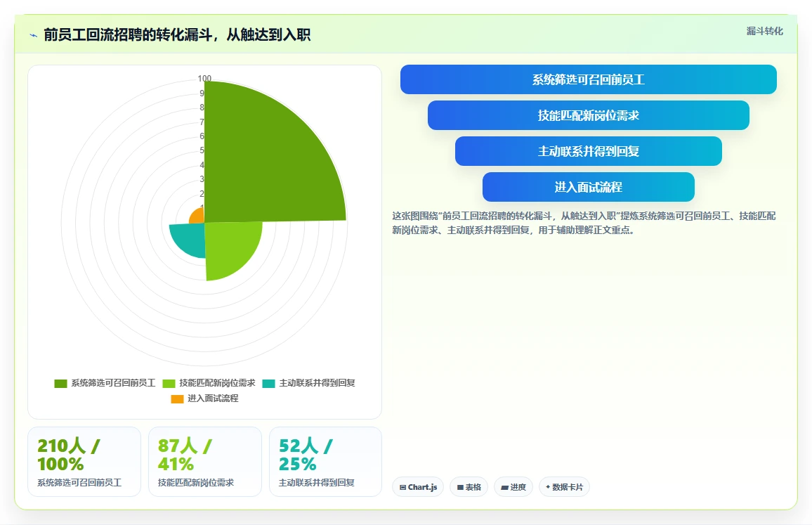Click the 系统筛选可召回前员工 card caption
Screen dimensions: 812x525
pos(79,483)
